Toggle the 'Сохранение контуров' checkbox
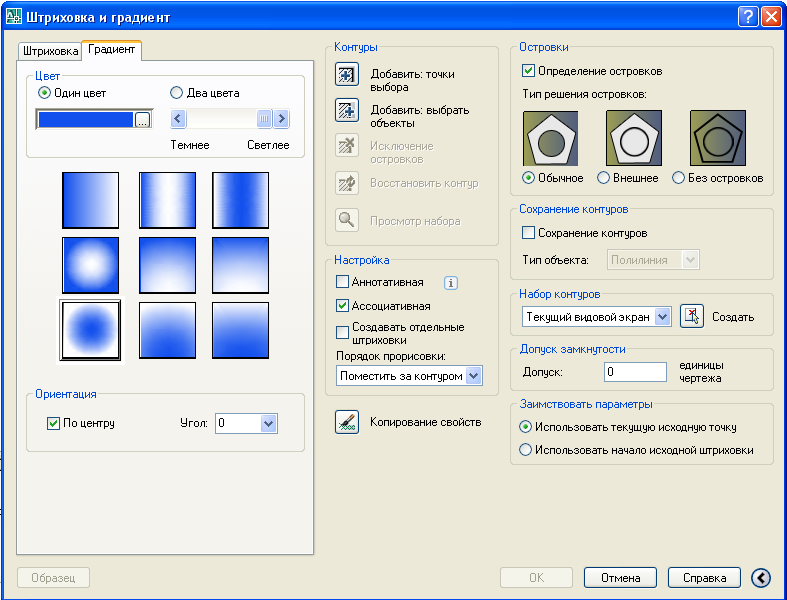The height and width of the screenshot is (600, 787). [x=529, y=232]
